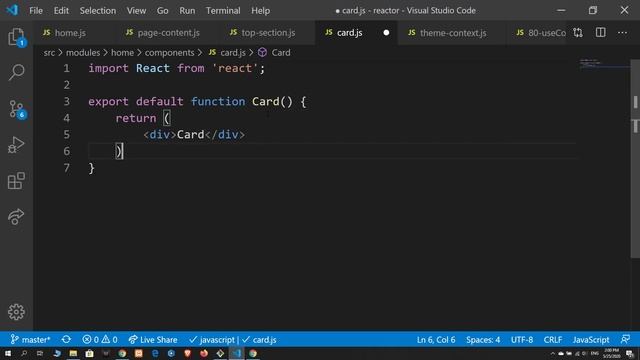
Task: Open the Explorer view in activity bar
Action: point(16,37)
